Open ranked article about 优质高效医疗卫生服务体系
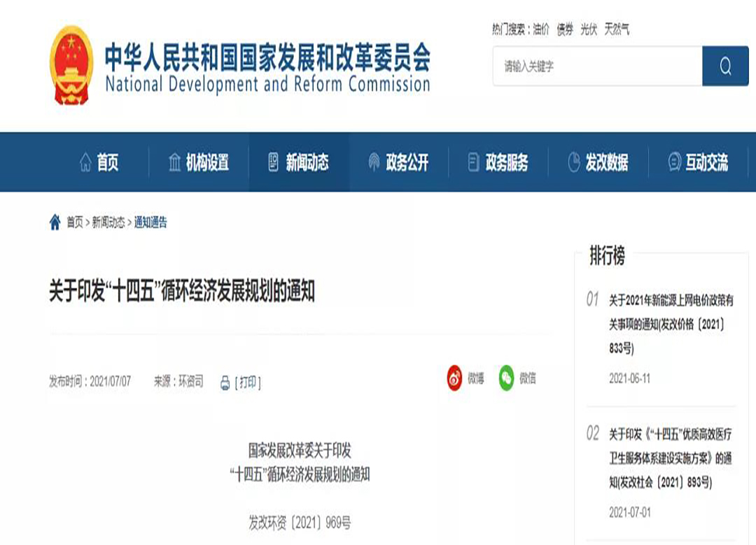 coord(671,458)
